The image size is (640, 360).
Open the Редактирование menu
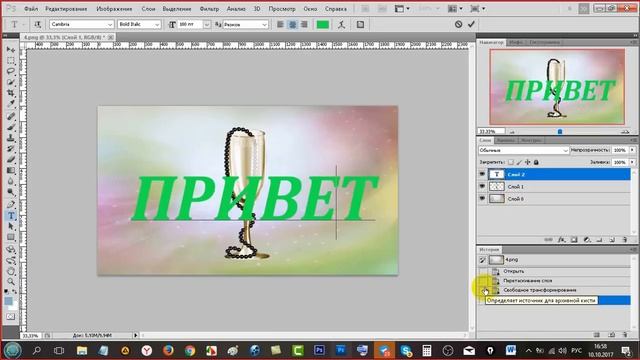(66, 9)
